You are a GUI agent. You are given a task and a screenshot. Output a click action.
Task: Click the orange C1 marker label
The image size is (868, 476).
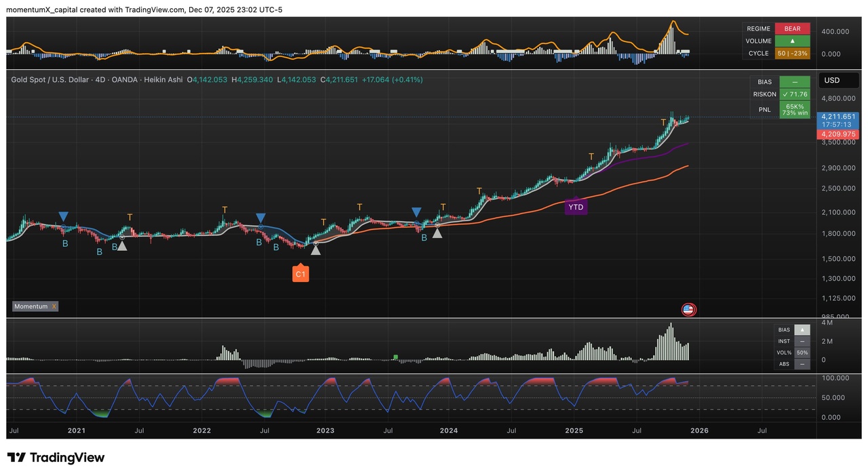(300, 274)
